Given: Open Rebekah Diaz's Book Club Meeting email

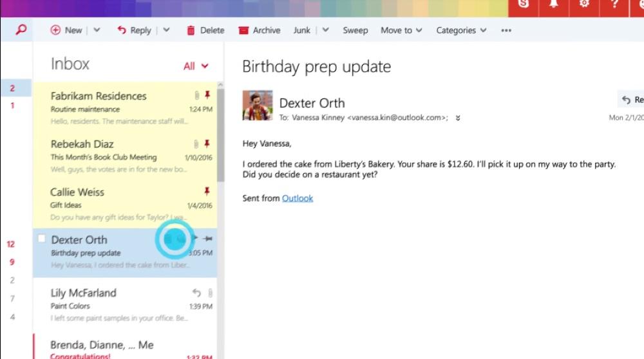Looking at the screenshot, I should (x=125, y=155).
